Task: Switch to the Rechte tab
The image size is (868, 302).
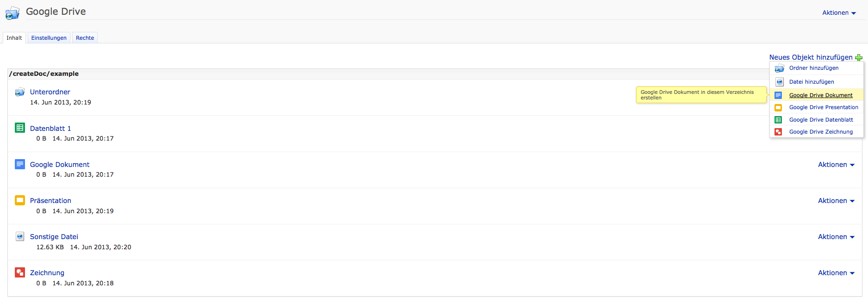Action: point(85,38)
